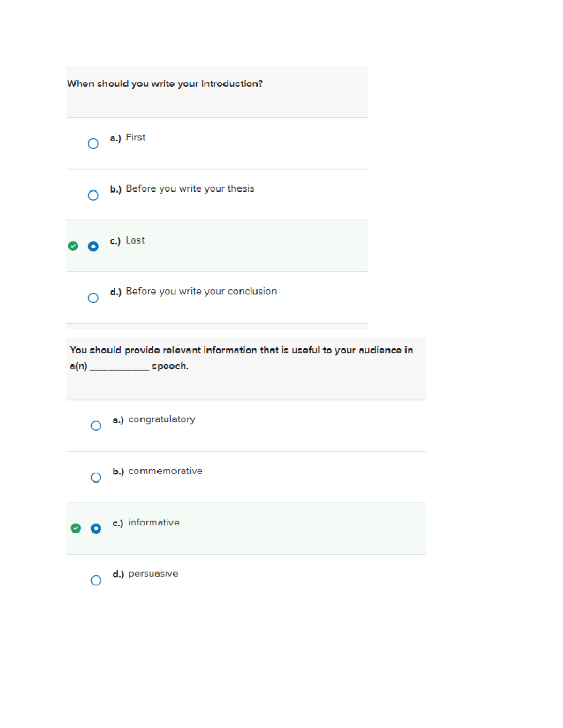Click the 'When should you write your introduction?' question

[165, 83]
